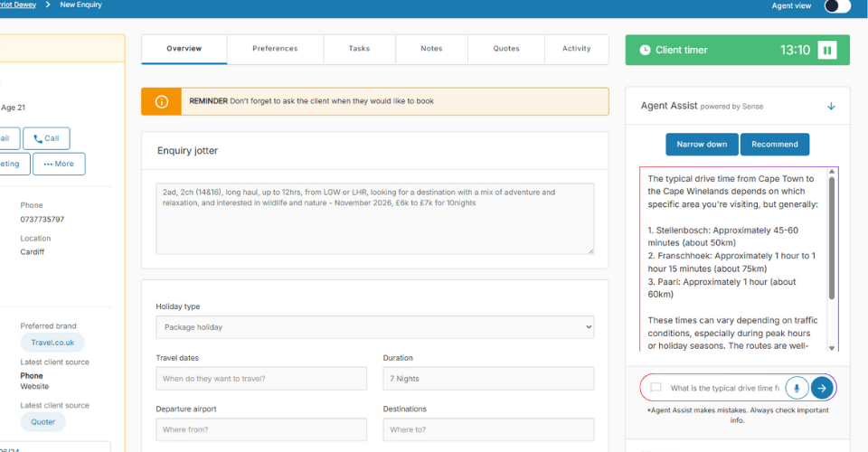The image size is (868, 452).
Task: Open the Duration field showing 7 Nights
Action: (488, 378)
